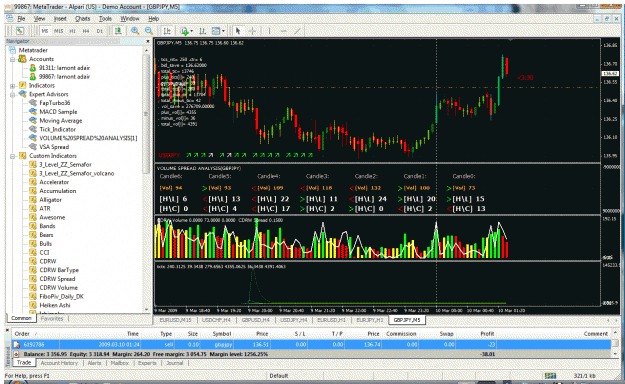Screen dimensions: 625x384
Task: Switch Navigator to Common tab
Action: click(21, 318)
